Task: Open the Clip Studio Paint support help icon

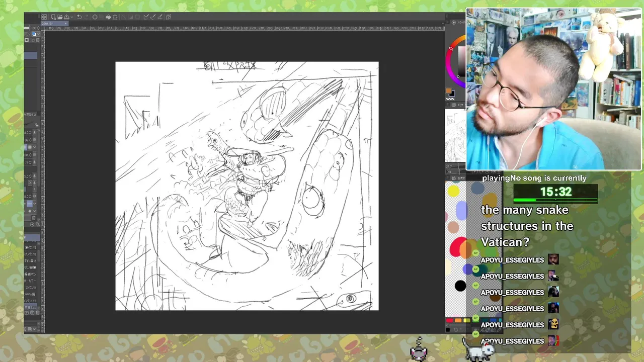Action: (x=169, y=17)
